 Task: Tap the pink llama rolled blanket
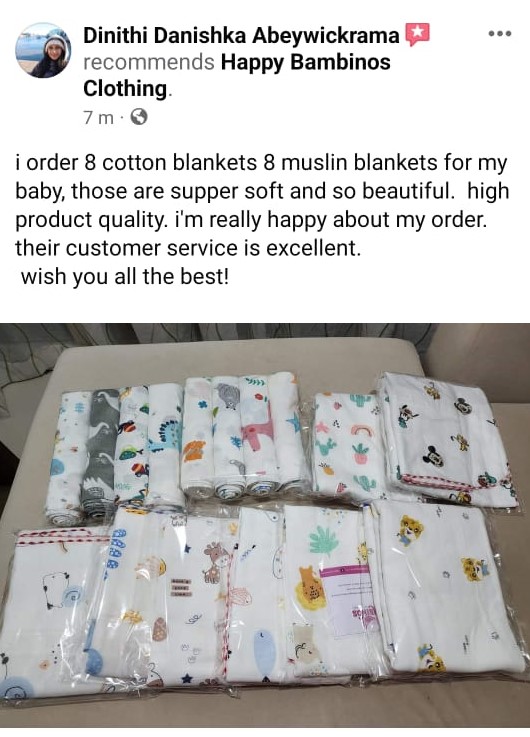pyautogui.click(x=258, y=435)
